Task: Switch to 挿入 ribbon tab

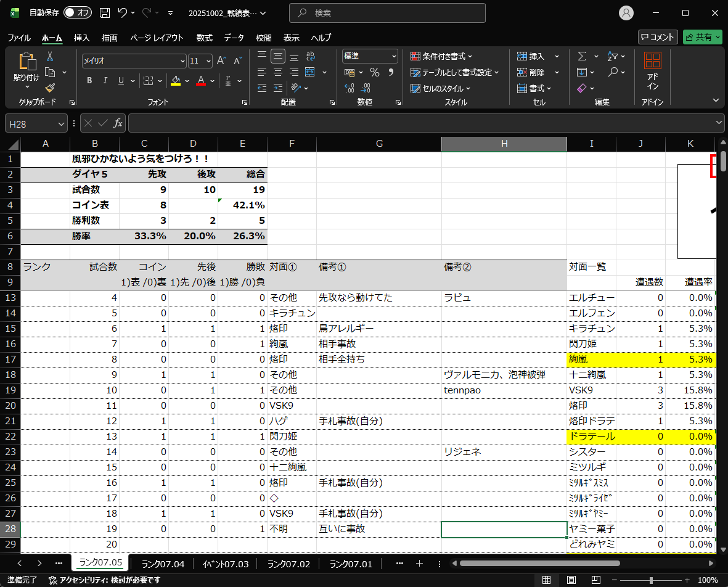Action: point(82,38)
